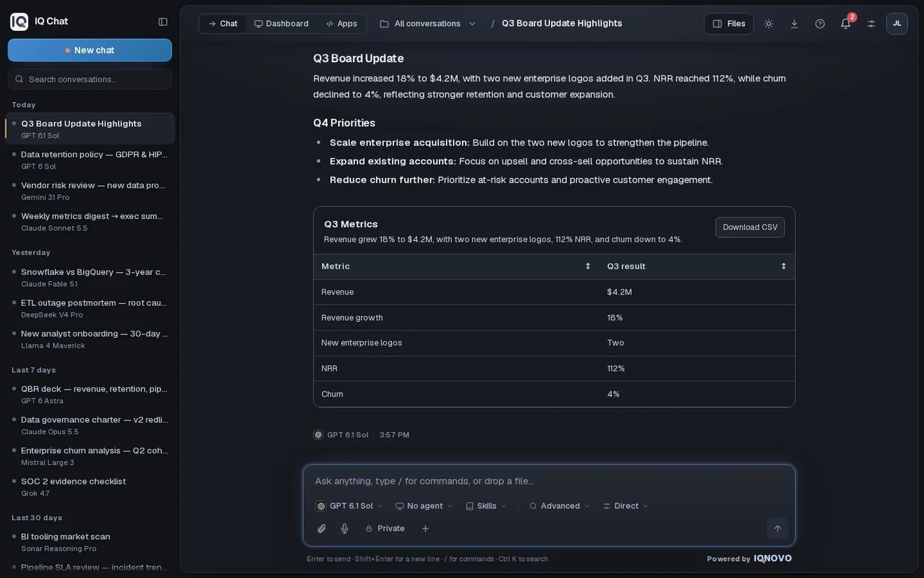Open Vendor risk review conversation
Image resolution: width=924 pixels, height=578 pixels.
pos(90,190)
